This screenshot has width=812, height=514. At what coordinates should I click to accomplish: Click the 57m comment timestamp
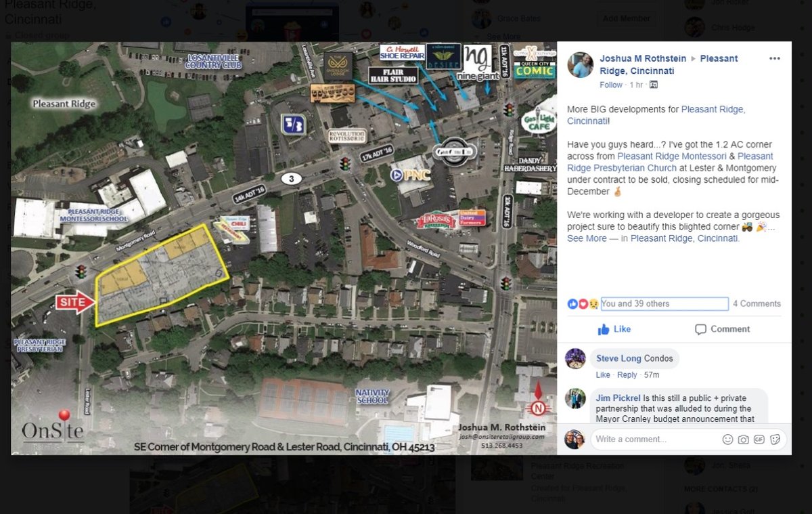(x=652, y=375)
